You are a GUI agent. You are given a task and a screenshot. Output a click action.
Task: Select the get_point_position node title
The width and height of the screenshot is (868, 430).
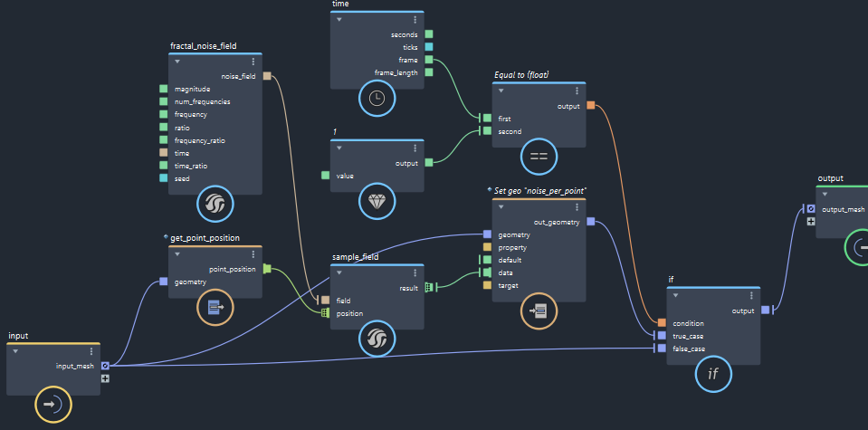pos(205,238)
